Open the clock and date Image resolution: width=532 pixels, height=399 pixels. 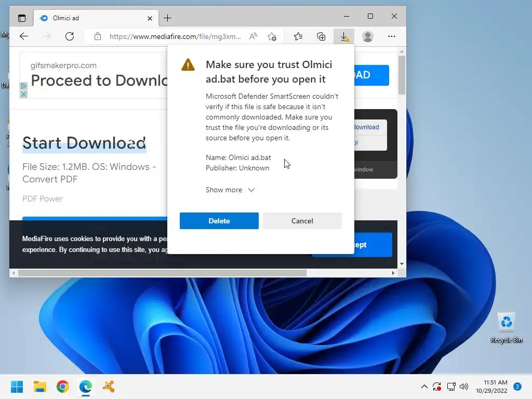(x=491, y=387)
